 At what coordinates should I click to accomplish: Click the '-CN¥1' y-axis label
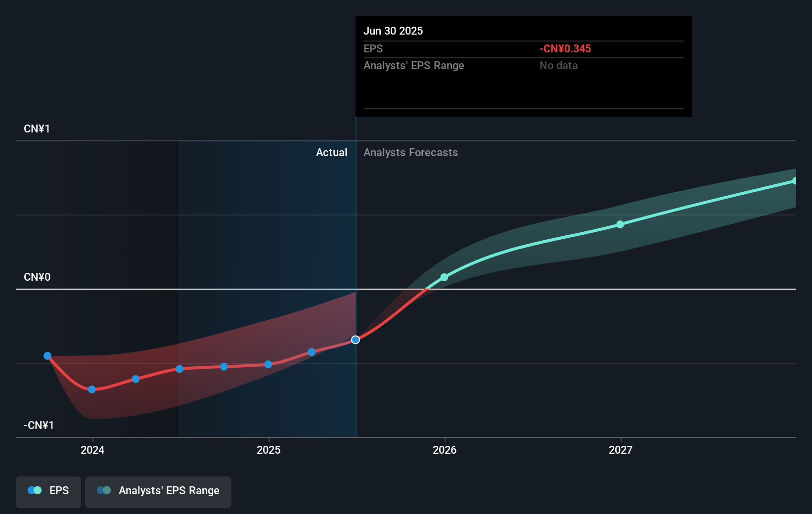click(39, 425)
